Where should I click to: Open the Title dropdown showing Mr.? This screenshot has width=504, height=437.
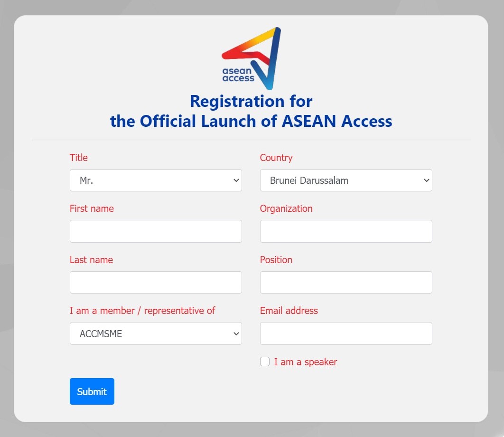[x=156, y=180]
